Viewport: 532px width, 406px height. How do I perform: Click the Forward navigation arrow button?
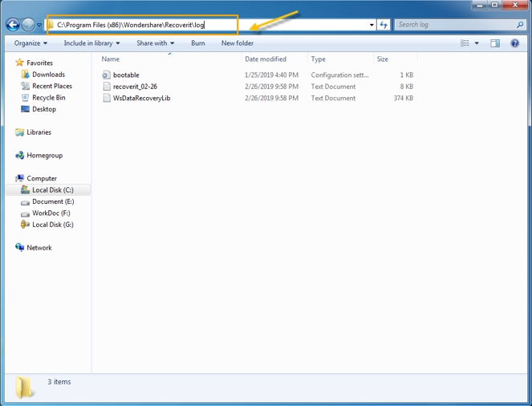28,25
